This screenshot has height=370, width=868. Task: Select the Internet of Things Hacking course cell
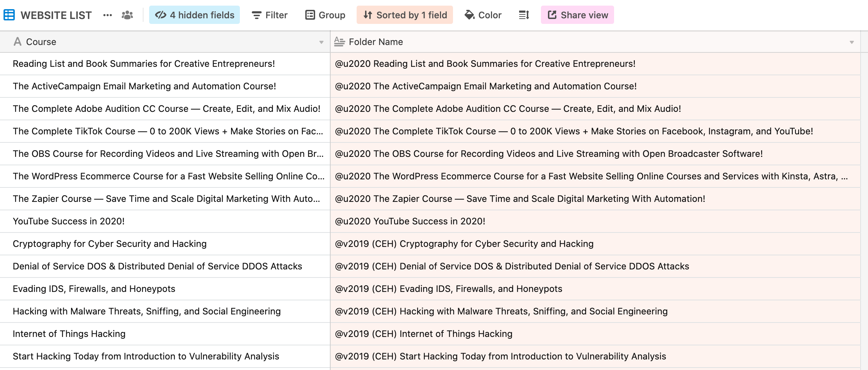click(69, 334)
